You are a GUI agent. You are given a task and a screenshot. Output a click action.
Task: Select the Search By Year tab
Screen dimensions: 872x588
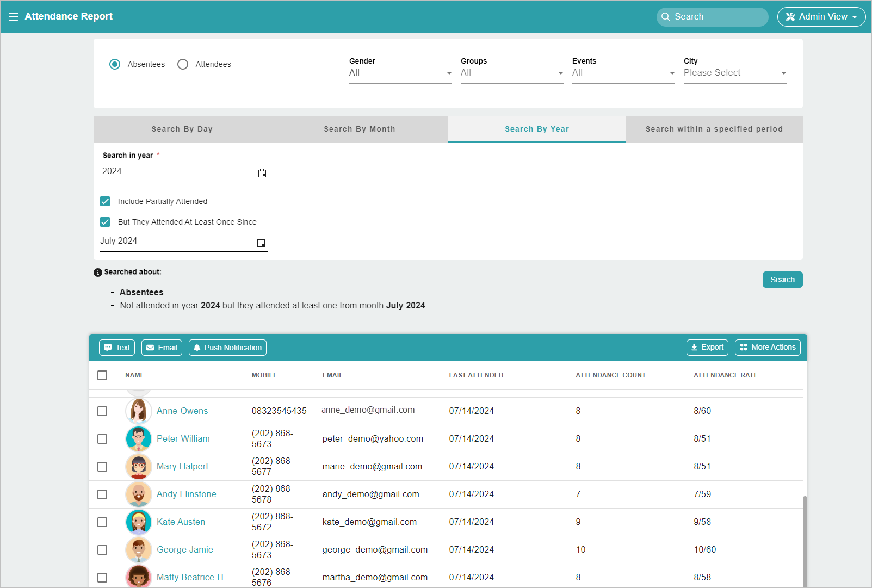537,129
